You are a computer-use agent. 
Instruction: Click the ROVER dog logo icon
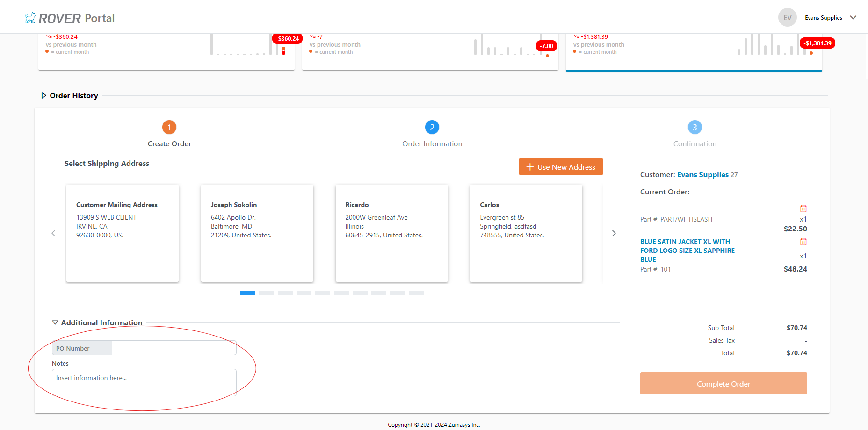(30, 17)
